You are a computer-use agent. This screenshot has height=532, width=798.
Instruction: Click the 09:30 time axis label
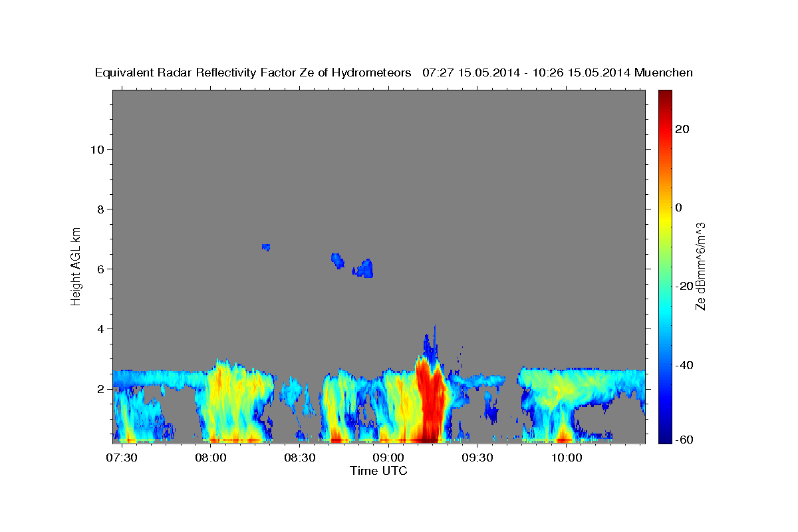477,458
